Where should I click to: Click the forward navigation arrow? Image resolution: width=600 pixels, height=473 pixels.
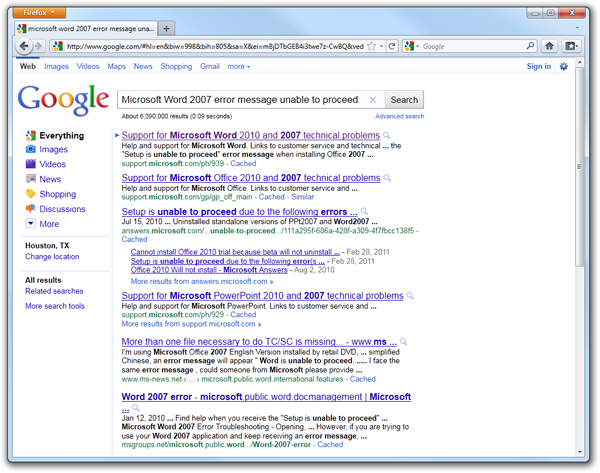pyautogui.click(x=38, y=46)
